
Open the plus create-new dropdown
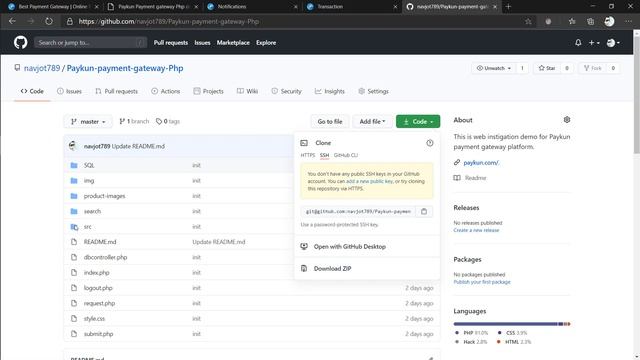[x=594, y=42]
